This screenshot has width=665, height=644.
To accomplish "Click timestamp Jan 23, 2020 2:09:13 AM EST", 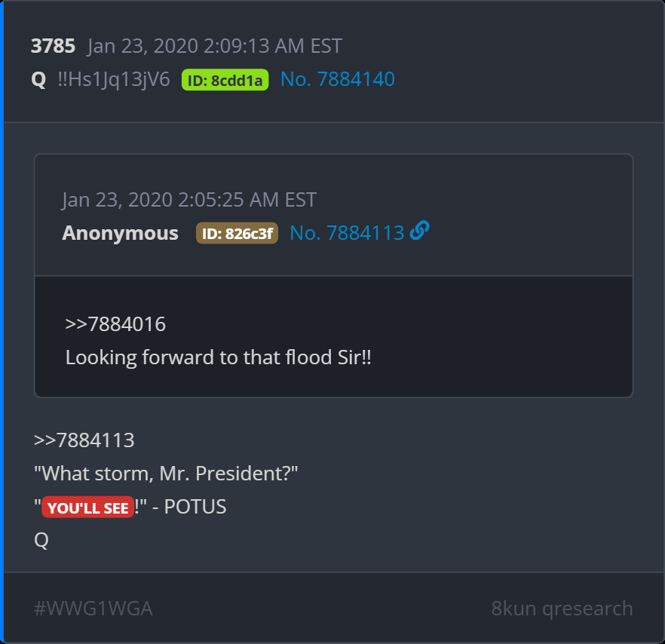I will pyautogui.click(x=215, y=46).
